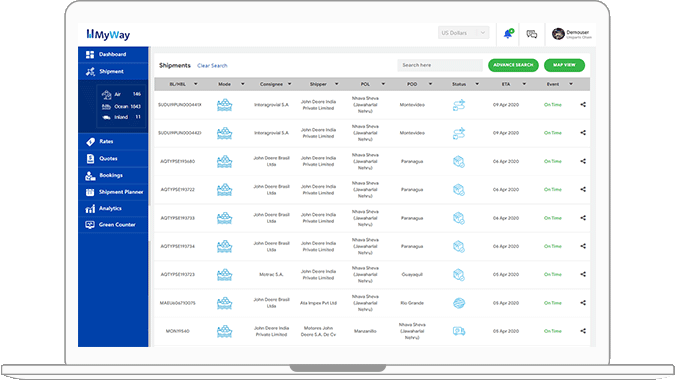The width and height of the screenshot is (675, 380).
Task: Share the AQTYPSE193722 shipment row
Action: click(583, 189)
